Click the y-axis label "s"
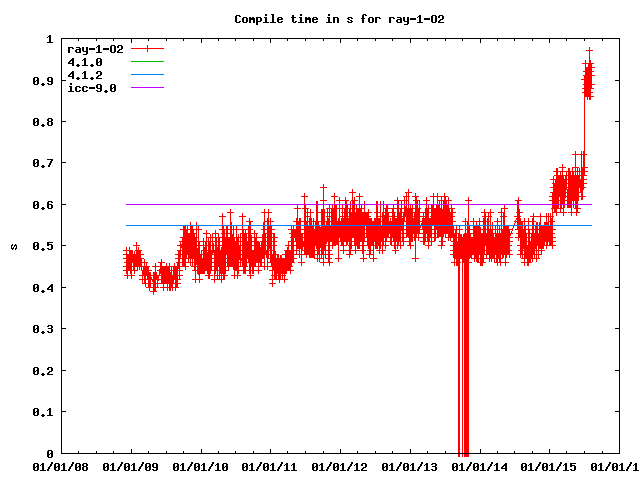 click(x=13, y=246)
